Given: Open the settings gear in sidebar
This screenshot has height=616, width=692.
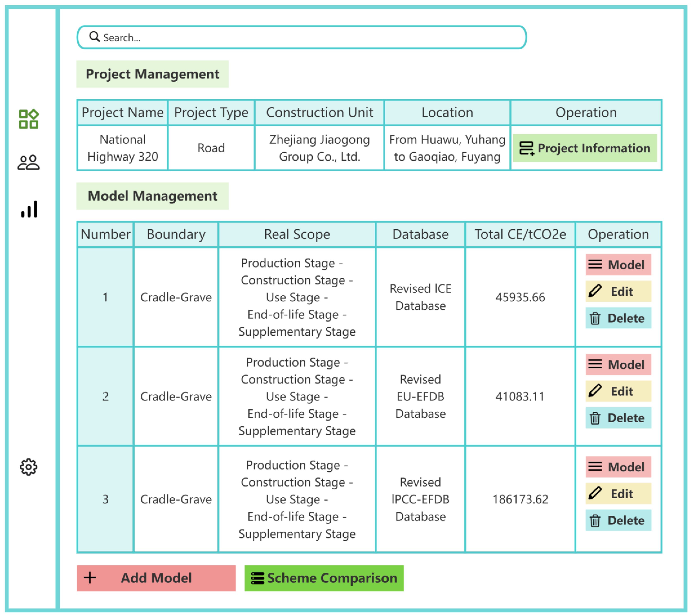Looking at the screenshot, I should point(28,467).
